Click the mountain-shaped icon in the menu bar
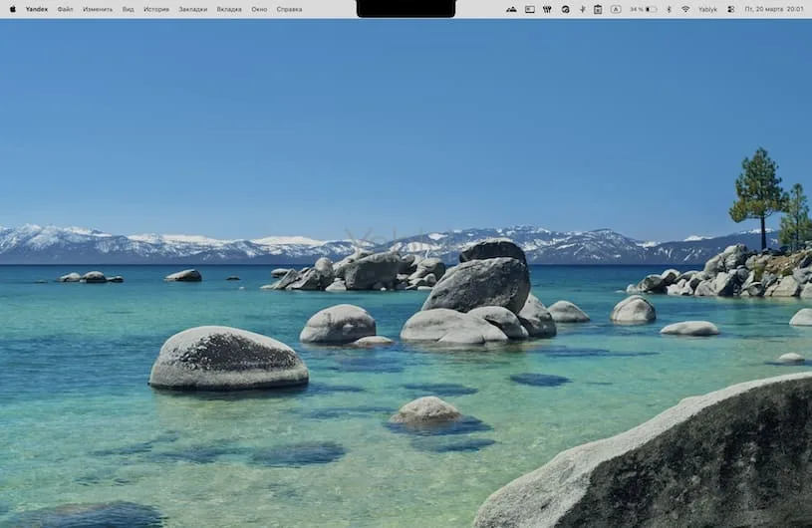Viewport: 812px width, 528px height. pos(511,9)
